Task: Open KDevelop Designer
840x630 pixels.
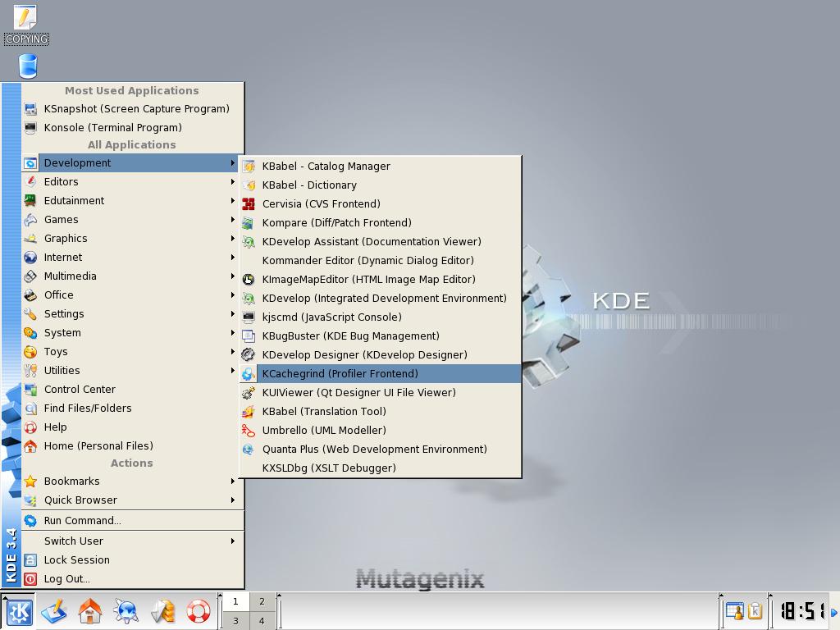Action: click(x=381, y=354)
